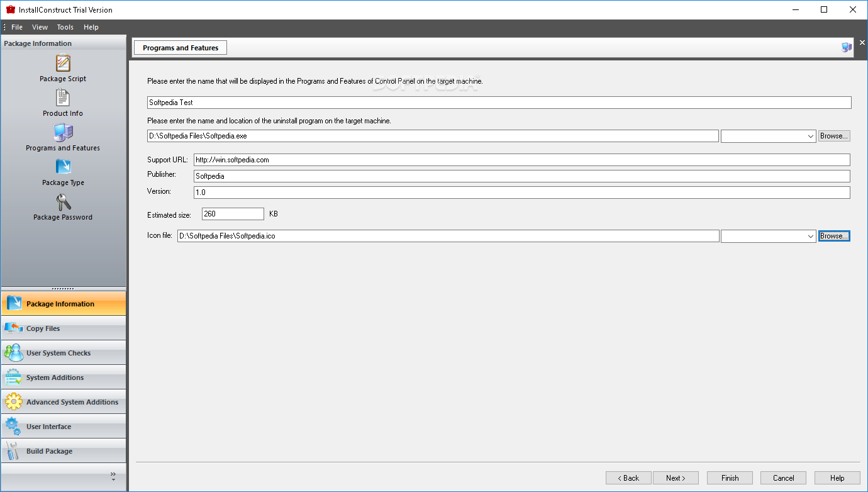Open the Product Info icon
This screenshot has height=492, width=868.
63,98
